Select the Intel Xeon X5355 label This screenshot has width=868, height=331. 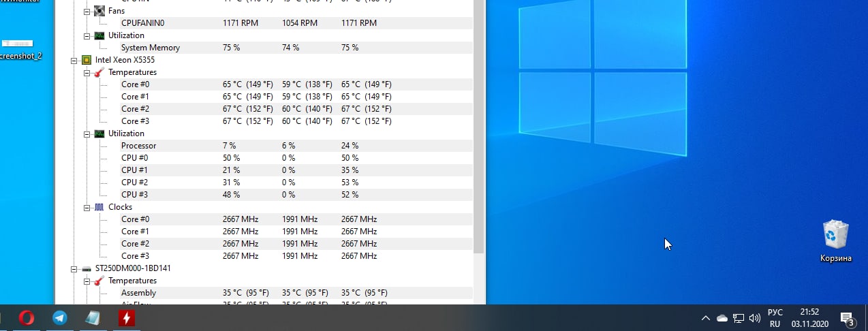[125, 60]
